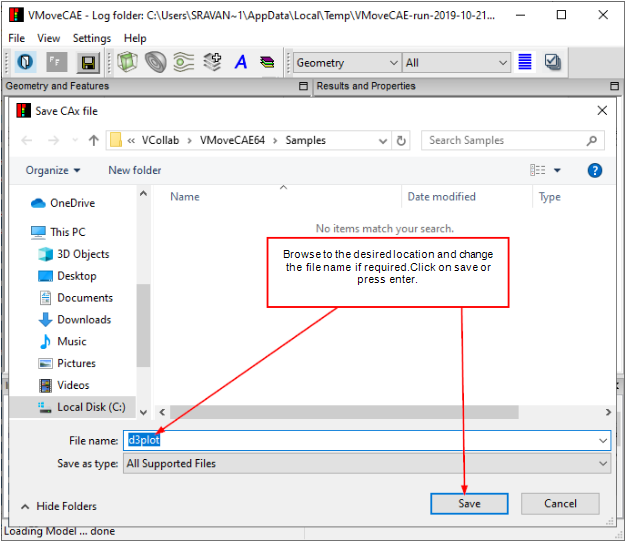Screen dimensions: 626x542
Task: Create a New folder
Action: [x=135, y=170]
